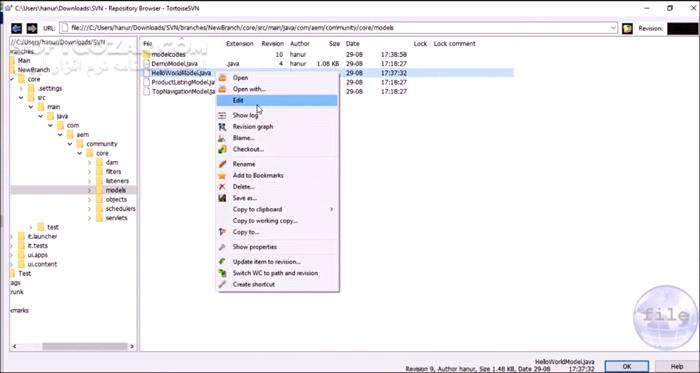Viewport: 700px width, 373px height.
Task: Expand the Copy to clipboard submenu arrow
Action: (x=331, y=209)
